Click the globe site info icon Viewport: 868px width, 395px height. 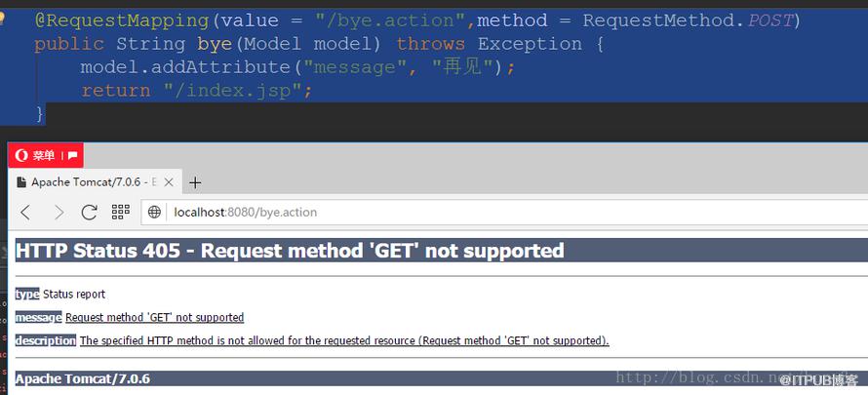(x=154, y=212)
